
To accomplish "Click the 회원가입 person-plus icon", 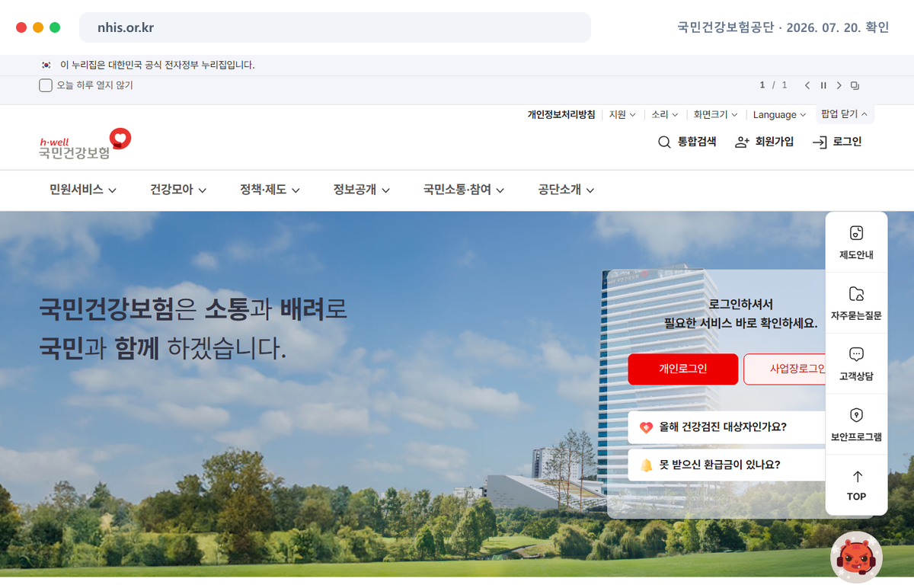I will click(743, 142).
